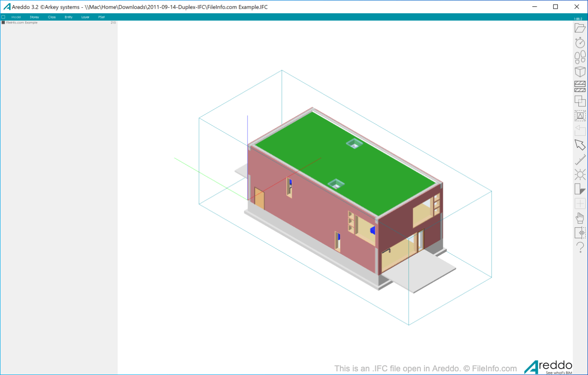Select the hand pan tool
Image resolution: width=588 pixels, height=375 pixels.
click(x=580, y=218)
